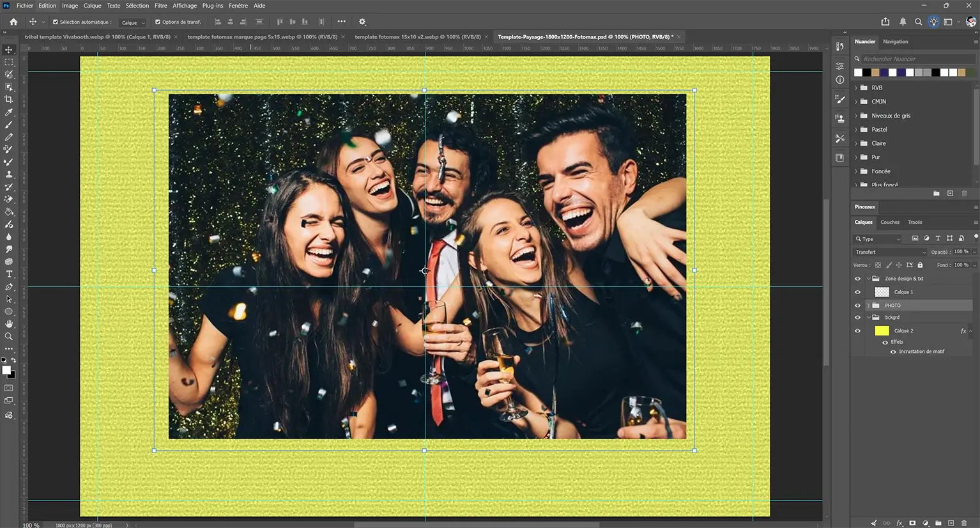The image size is (980, 528).
Task: Hide the Calque 1 layer
Action: (858, 292)
